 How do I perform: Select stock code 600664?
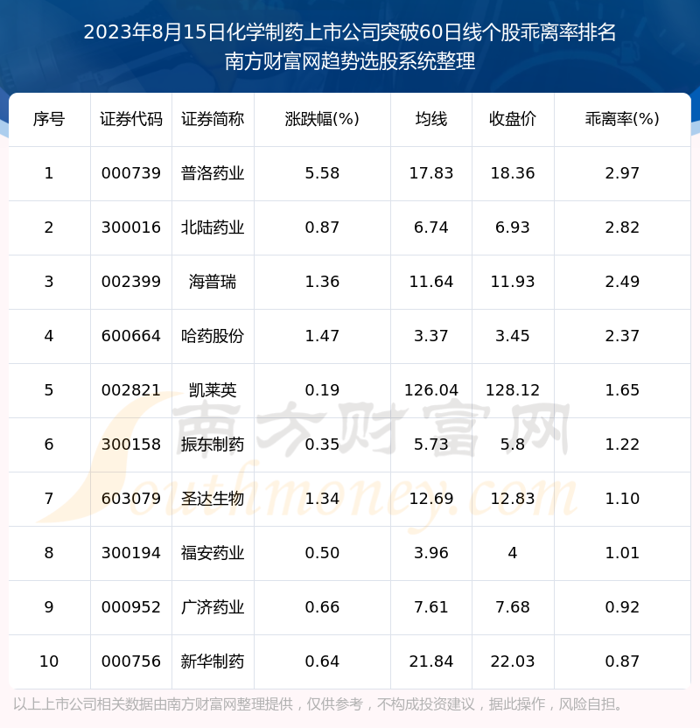[131, 336]
